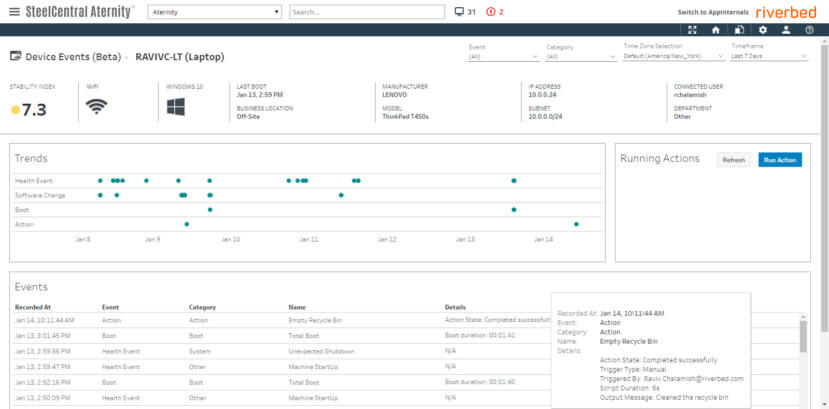Click Boot duration: 00:01:40 details cell

pos(480,382)
